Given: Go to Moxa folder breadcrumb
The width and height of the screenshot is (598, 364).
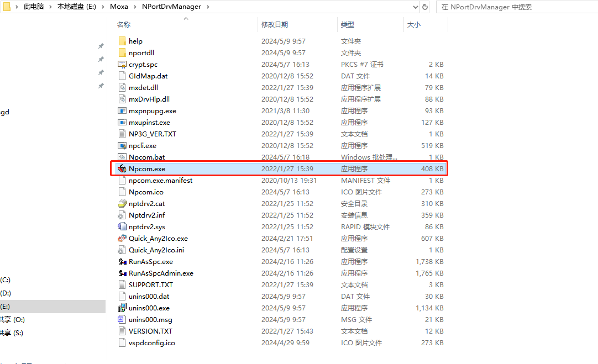Looking at the screenshot, I should coord(119,7).
